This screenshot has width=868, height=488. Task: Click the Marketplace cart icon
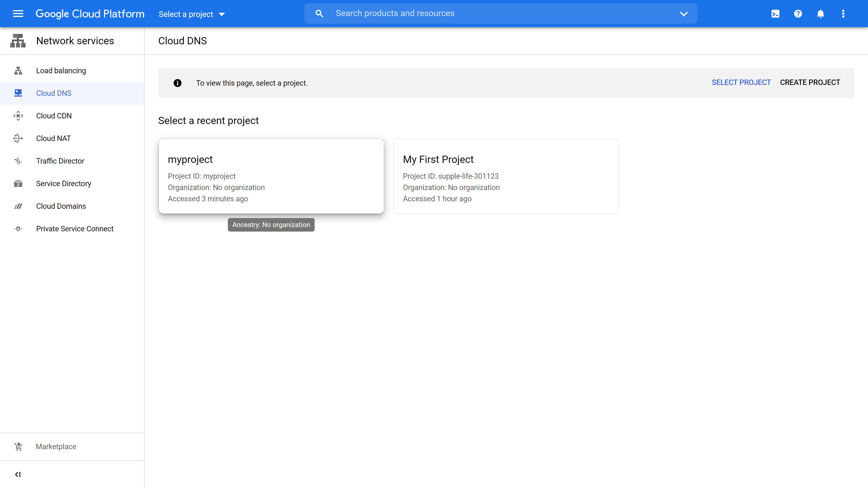point(18,446)
